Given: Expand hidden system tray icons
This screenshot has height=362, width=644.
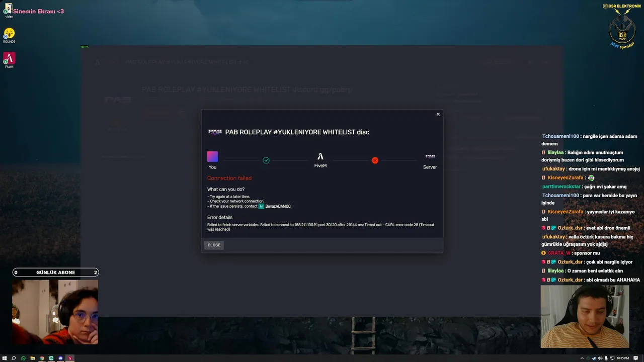Looking at the screenshot, I should coord(582,358).
